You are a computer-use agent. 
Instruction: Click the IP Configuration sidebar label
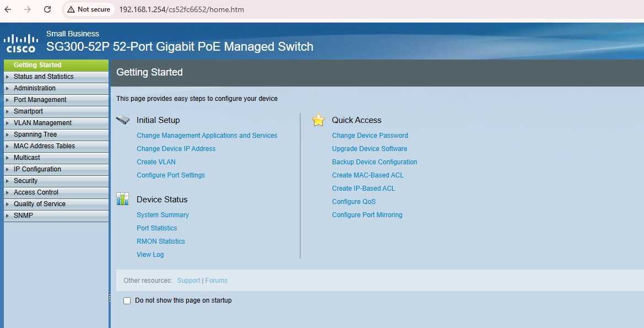click(x=37, y=169)
